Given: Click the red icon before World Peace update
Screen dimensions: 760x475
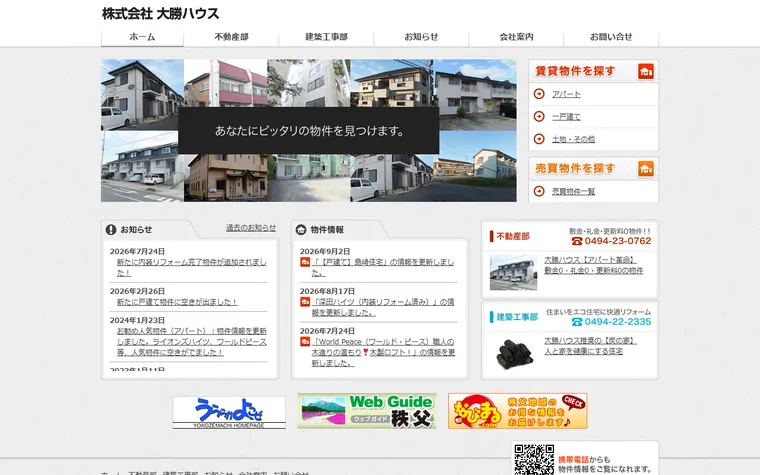Looking at the screenshot, I should 305,342.
